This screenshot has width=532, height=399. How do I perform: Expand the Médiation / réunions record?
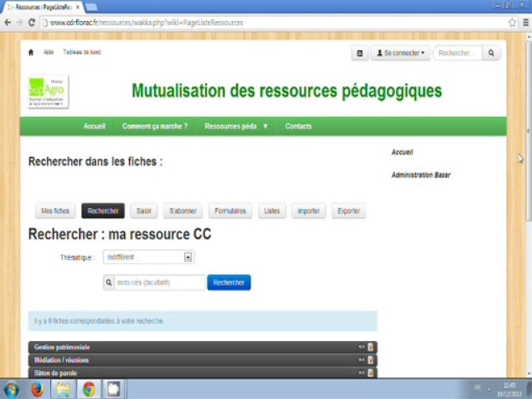pyautogui.click(x=203, y=360)
